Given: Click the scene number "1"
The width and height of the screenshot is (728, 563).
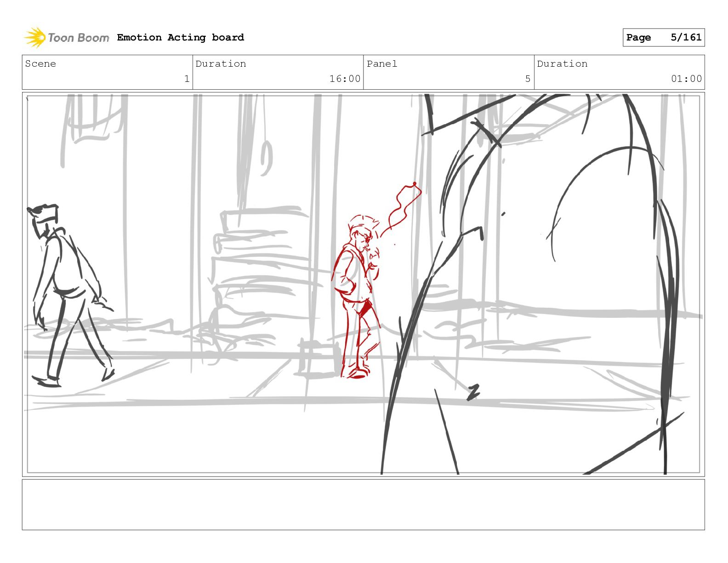Looking at the screenshot, I should pos(187,79).
